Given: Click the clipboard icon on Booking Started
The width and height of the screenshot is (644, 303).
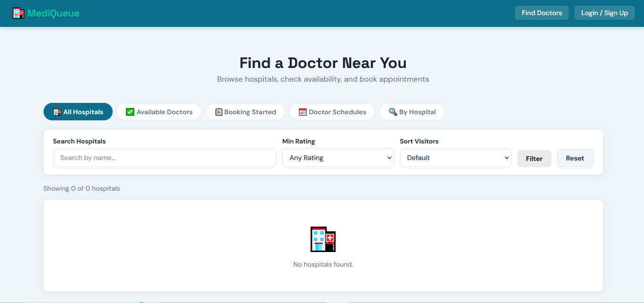Looking at the screenshot, I should [x=219, y=112].
